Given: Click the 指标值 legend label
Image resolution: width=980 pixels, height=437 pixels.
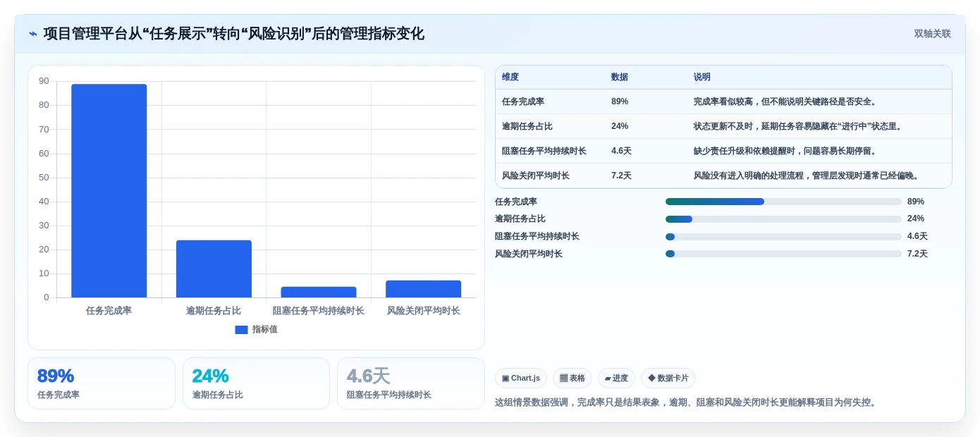Looking at the screenshot, I should [x=264, y=329].
